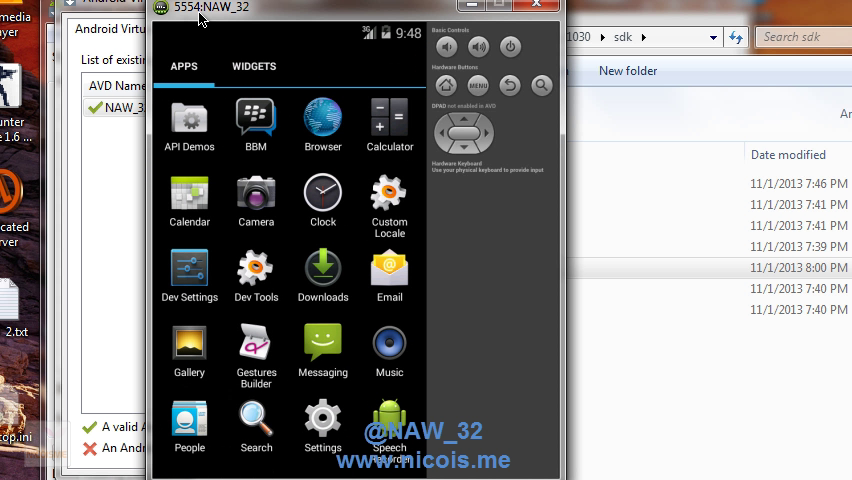
Task: Click the emulator battery status icon
Action: tap(386, 33)
